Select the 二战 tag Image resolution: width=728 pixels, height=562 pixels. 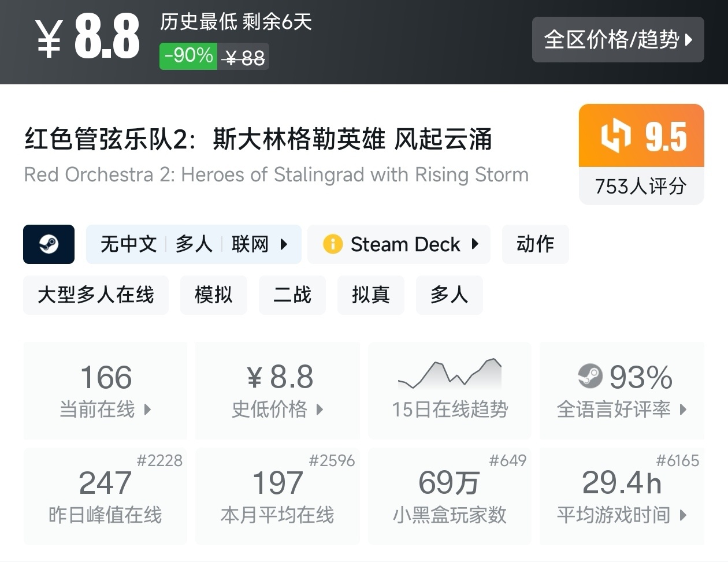coord(292,295)
